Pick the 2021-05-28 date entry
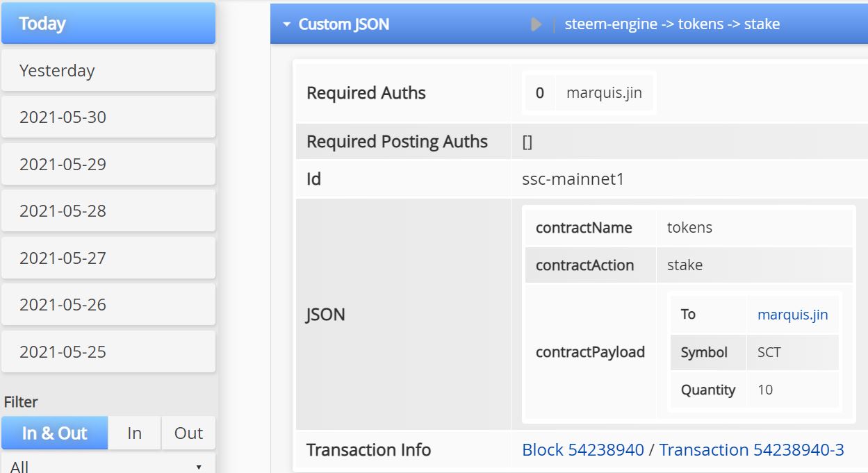868x473 pixels. tap(108, 210)
